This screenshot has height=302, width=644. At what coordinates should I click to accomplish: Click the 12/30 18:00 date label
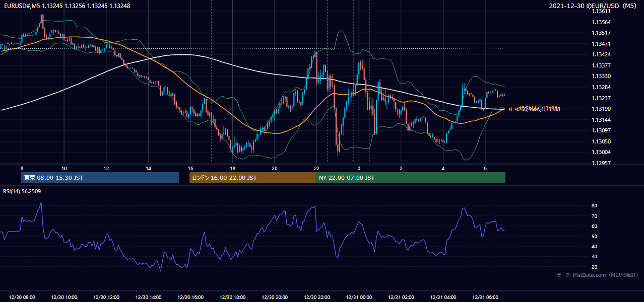pos(232,297)
